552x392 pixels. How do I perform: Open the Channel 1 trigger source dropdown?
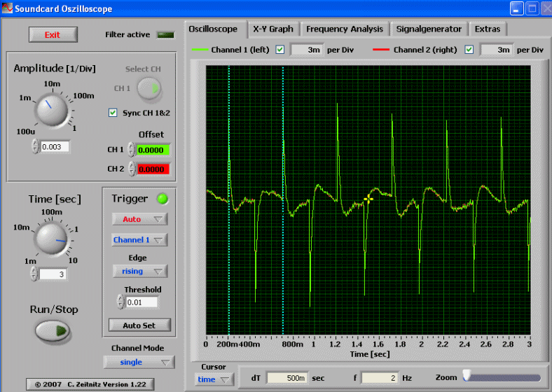pos(140,240)
